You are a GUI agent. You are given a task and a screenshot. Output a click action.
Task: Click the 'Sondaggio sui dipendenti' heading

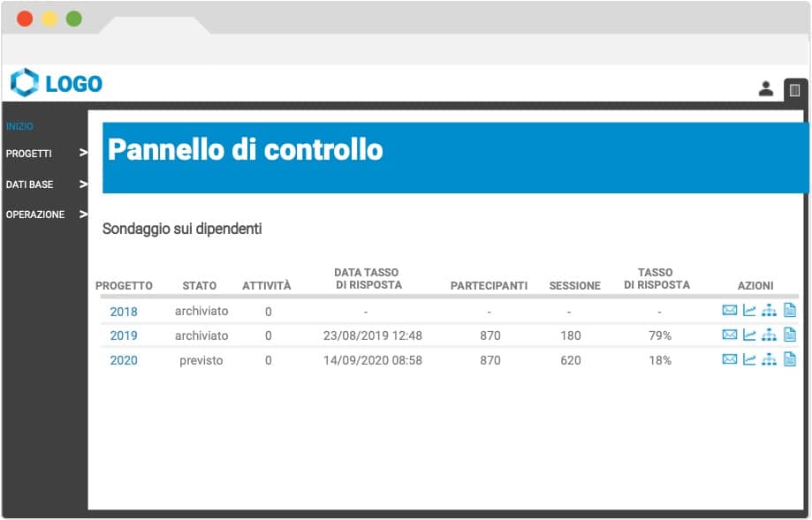point(182,229)
